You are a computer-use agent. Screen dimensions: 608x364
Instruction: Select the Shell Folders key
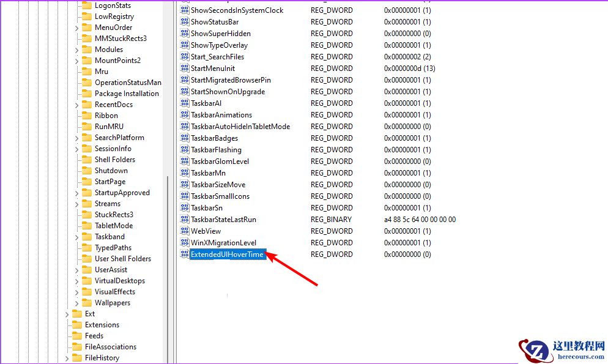[x=115, y=159]
